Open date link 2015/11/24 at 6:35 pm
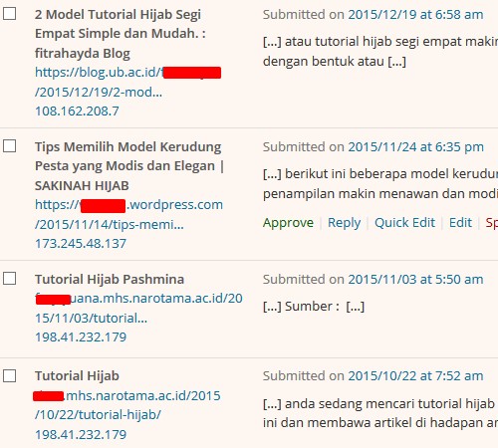Screen dimensions: 498x448 click(x=416, y=147)
